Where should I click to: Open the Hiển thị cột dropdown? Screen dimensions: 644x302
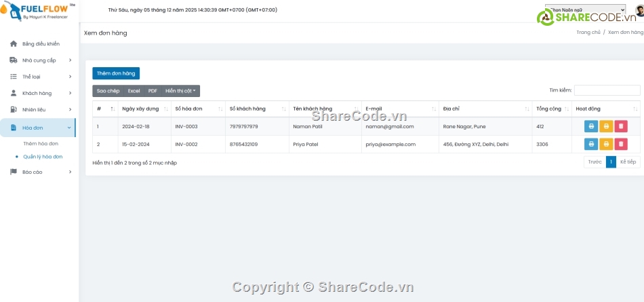[180, 91]
